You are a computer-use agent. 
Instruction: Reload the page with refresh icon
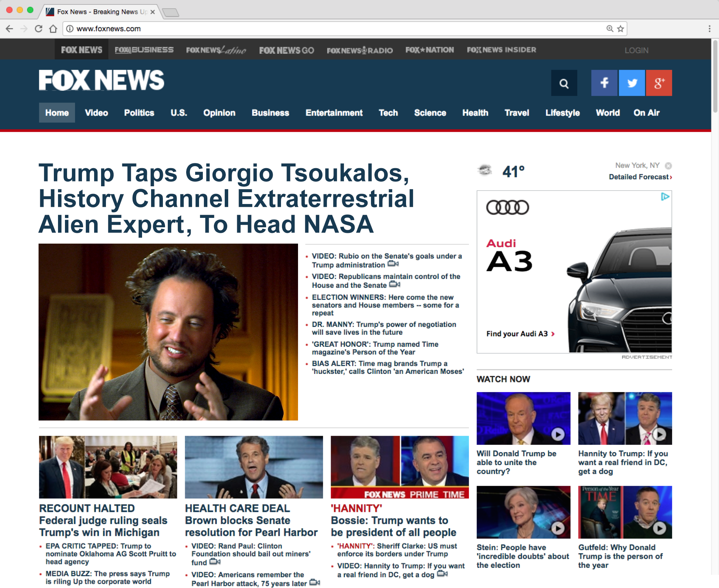point(39,28)
